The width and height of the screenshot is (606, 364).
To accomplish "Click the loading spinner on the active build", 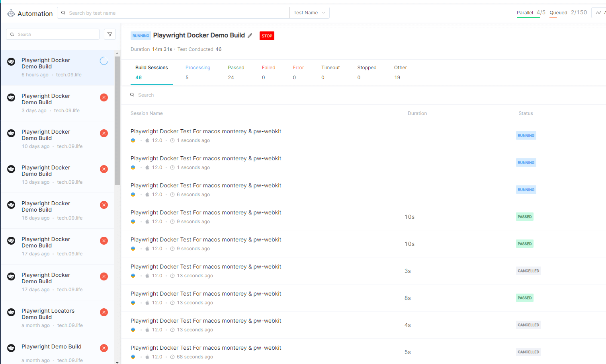I will click(x=104, y=61).
